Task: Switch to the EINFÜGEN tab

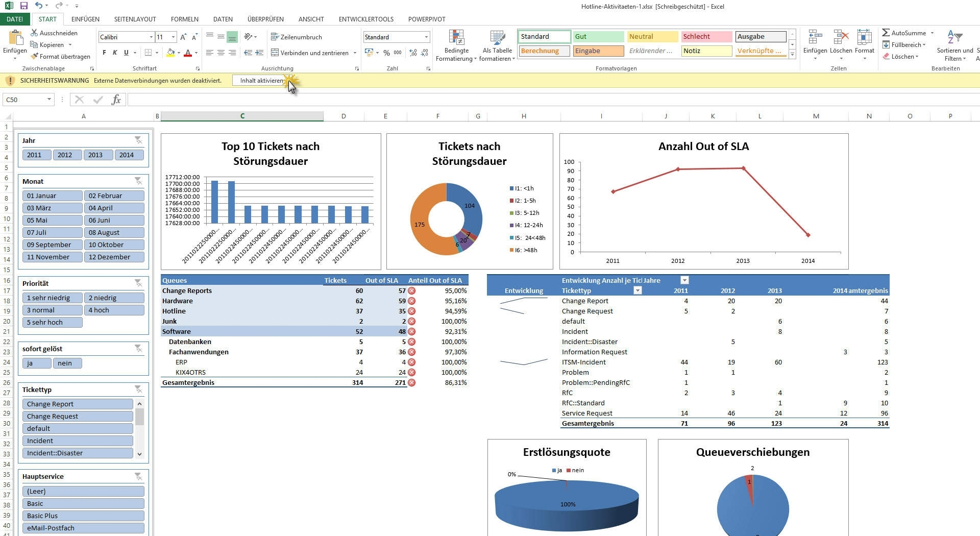Action: [85, 19]
